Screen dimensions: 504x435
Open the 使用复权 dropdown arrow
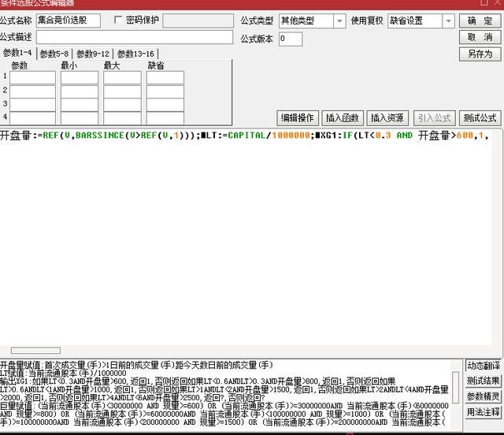tap(448, 21)
